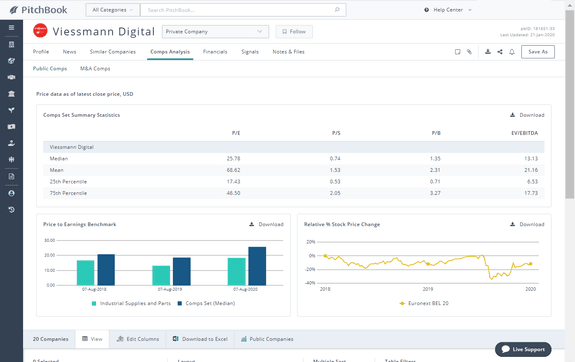Toggle Euronext BEL 20 legend series
Viewport: 575px width, 362px height.
pos(424,303)
